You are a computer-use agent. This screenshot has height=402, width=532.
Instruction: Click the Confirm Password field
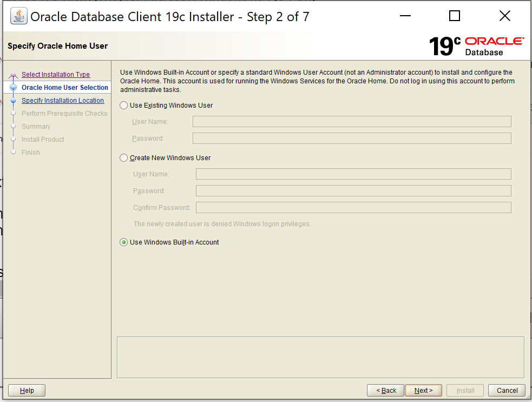click(x=353, y=208)
